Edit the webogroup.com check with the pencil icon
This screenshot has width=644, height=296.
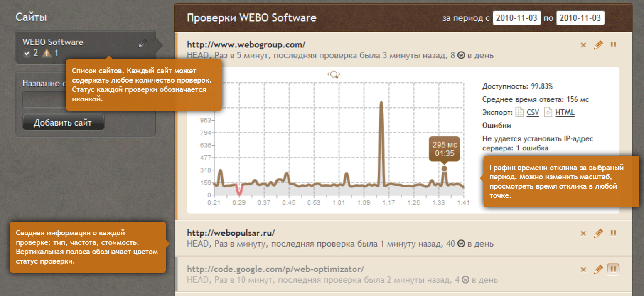pos(598,45)
